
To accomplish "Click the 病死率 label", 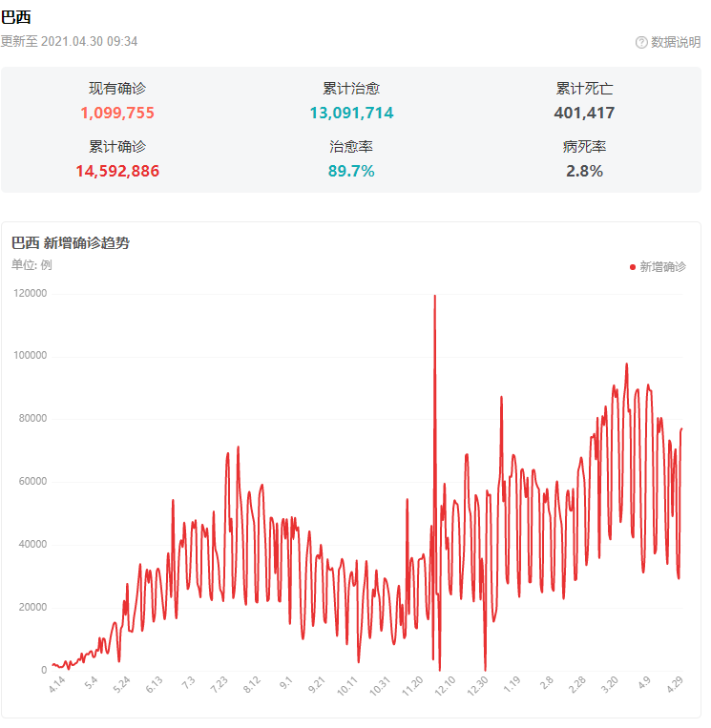I will 584,147.
